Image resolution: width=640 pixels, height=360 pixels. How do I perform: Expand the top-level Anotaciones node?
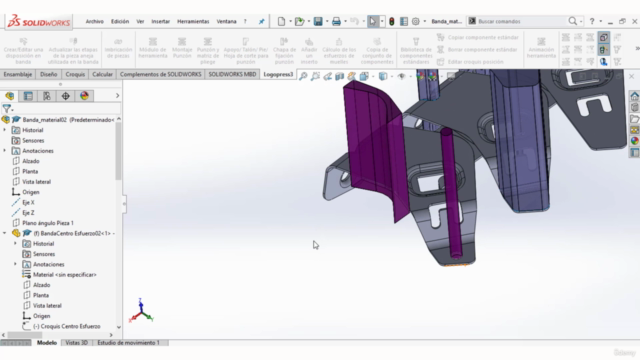tap(5, 151)
